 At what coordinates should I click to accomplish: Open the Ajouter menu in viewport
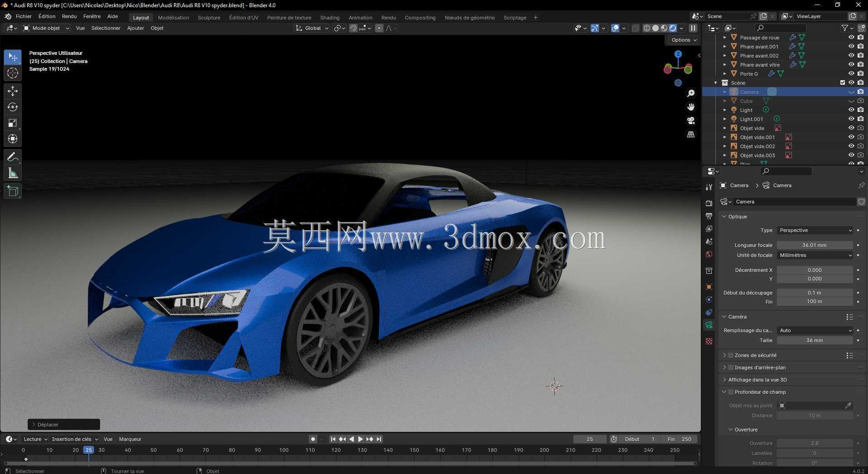(135, 28)
